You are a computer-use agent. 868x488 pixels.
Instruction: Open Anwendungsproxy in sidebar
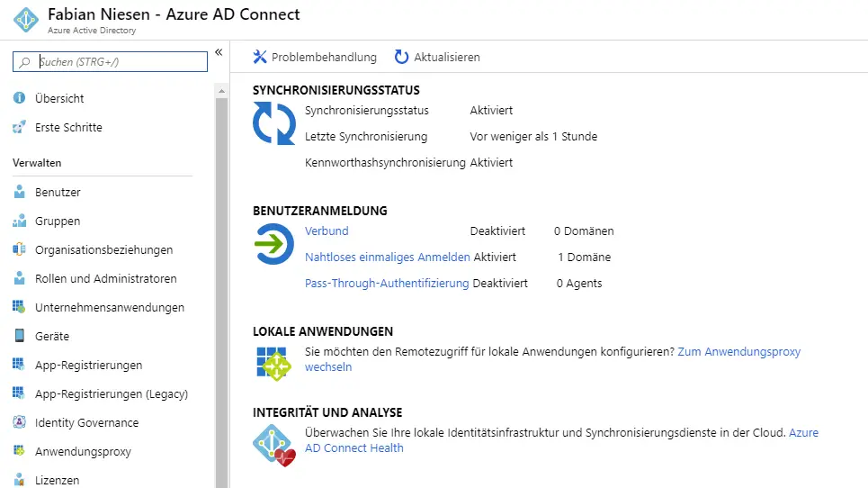click(x=83, y=451)
